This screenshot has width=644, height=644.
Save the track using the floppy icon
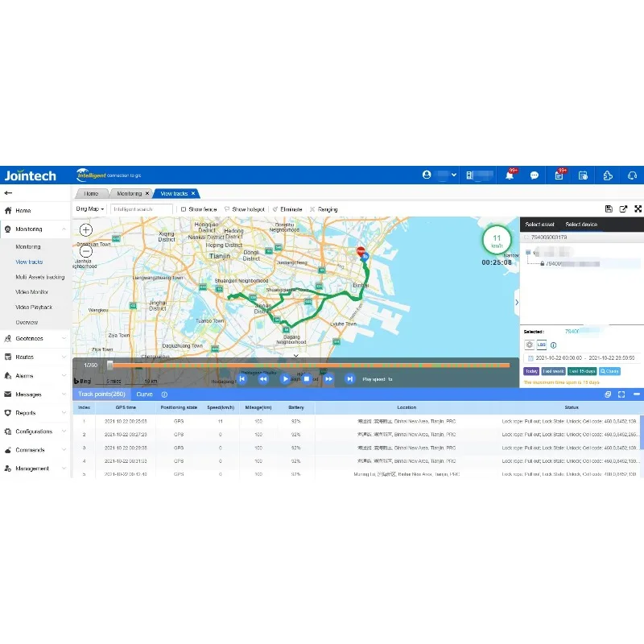pos(609,209)
